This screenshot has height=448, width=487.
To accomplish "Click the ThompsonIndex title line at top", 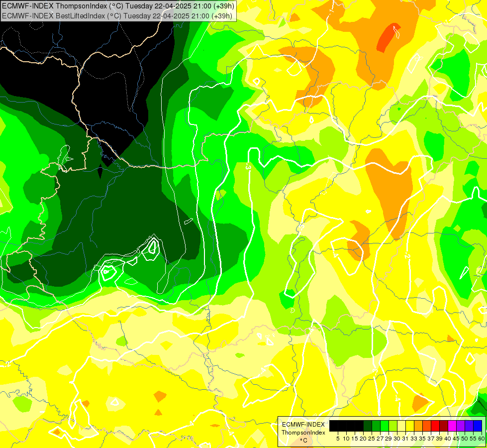I will (x=118, y=5).
